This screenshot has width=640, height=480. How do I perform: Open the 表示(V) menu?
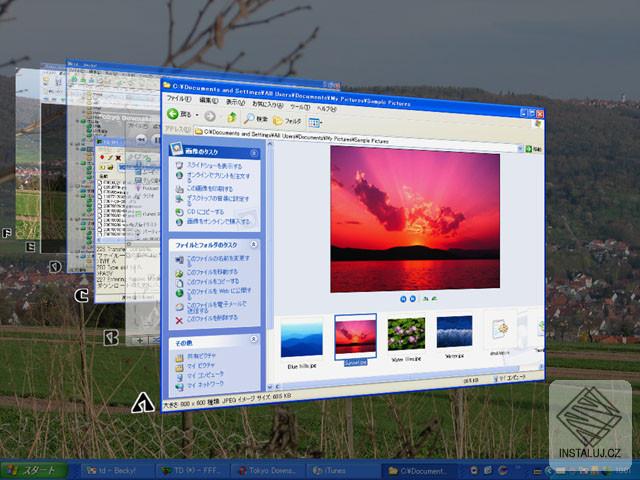point(236,102)
